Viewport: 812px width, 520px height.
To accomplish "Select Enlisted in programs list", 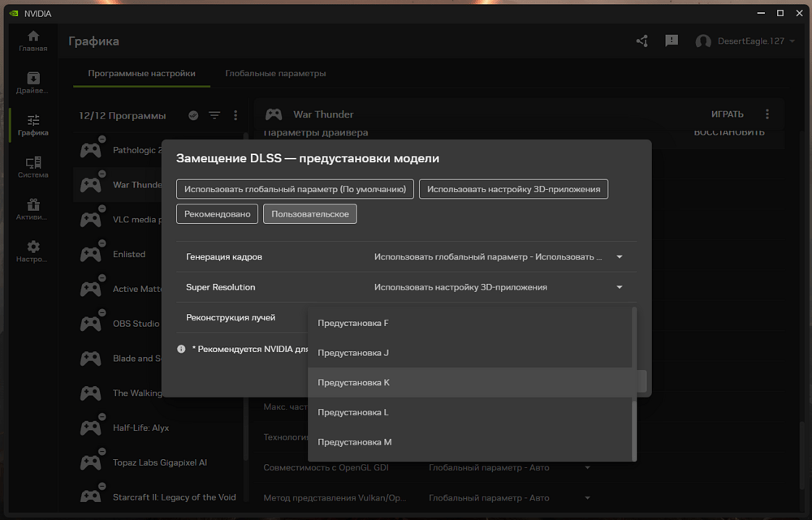I will [x=129, y=254].
